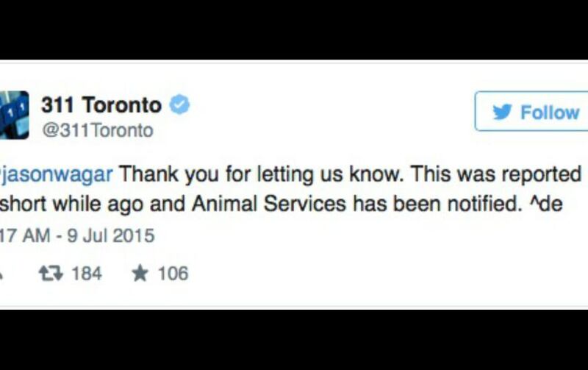The height and width of the screenshot is (370, 588).
Task: Click the blue verified checkmark badge
Action: [x=179, y=104]
